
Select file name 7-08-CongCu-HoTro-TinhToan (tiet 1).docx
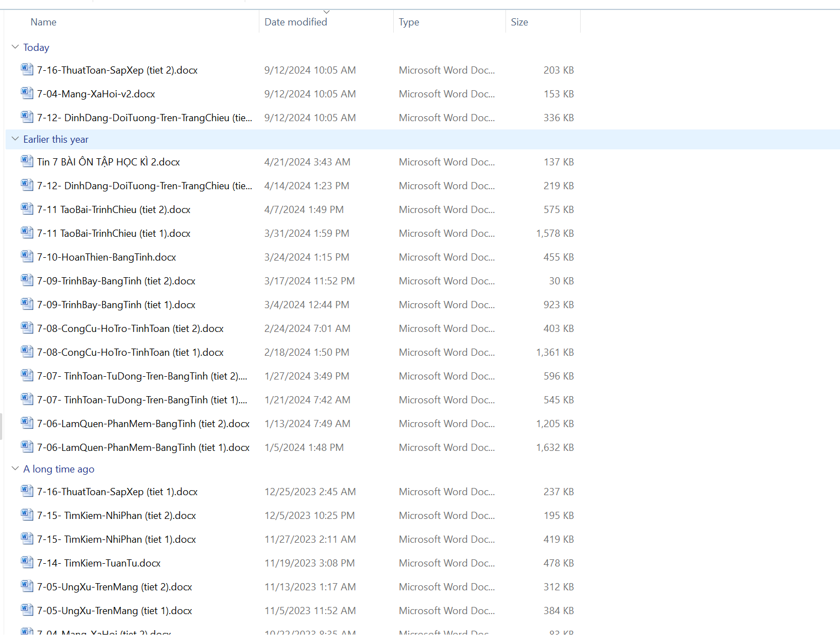(131, 352)
